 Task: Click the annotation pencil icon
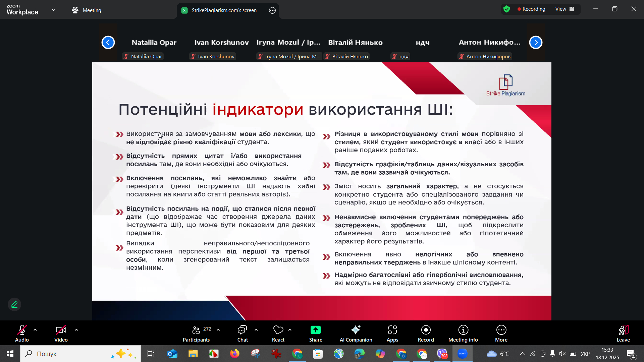14,304
